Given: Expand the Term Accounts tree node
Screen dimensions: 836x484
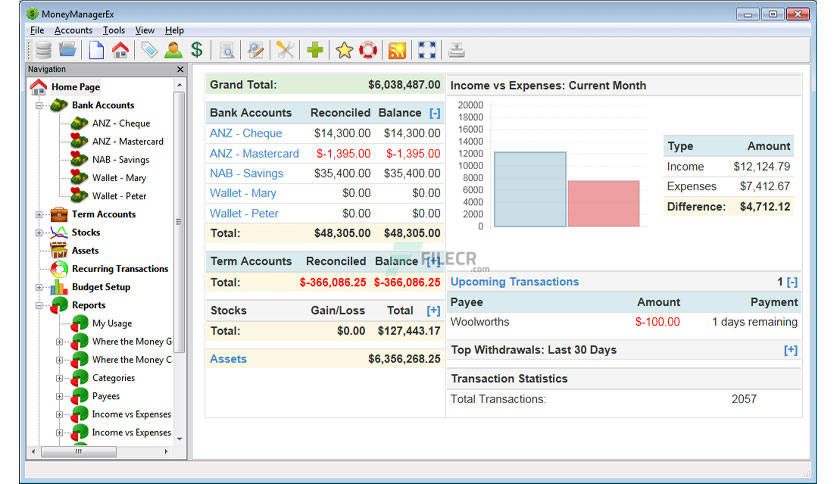Looking at the screenshot, I should pos(39,214).
